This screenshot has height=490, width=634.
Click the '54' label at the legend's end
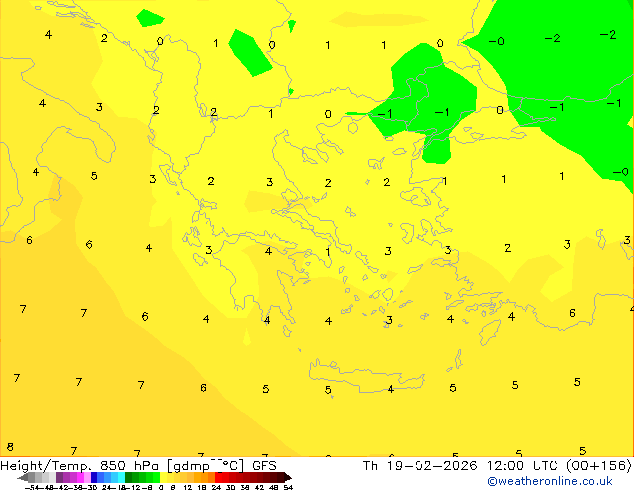coord(288,487)
